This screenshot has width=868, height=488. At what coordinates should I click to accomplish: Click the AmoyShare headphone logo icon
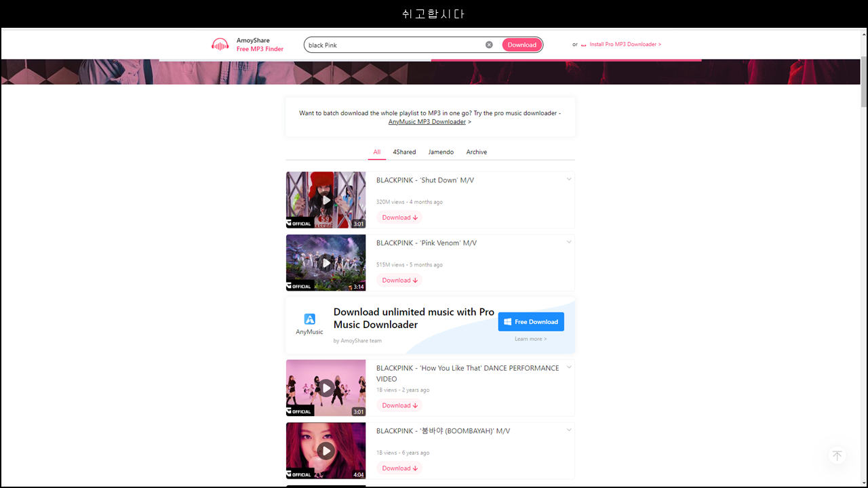pyautogui.click(x=220, y=45)
